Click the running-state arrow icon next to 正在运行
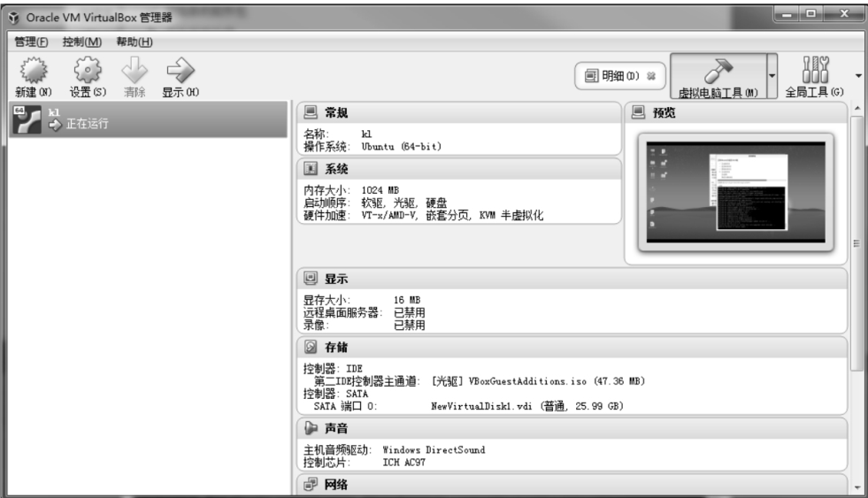868x498 pixels. (55, 125)
